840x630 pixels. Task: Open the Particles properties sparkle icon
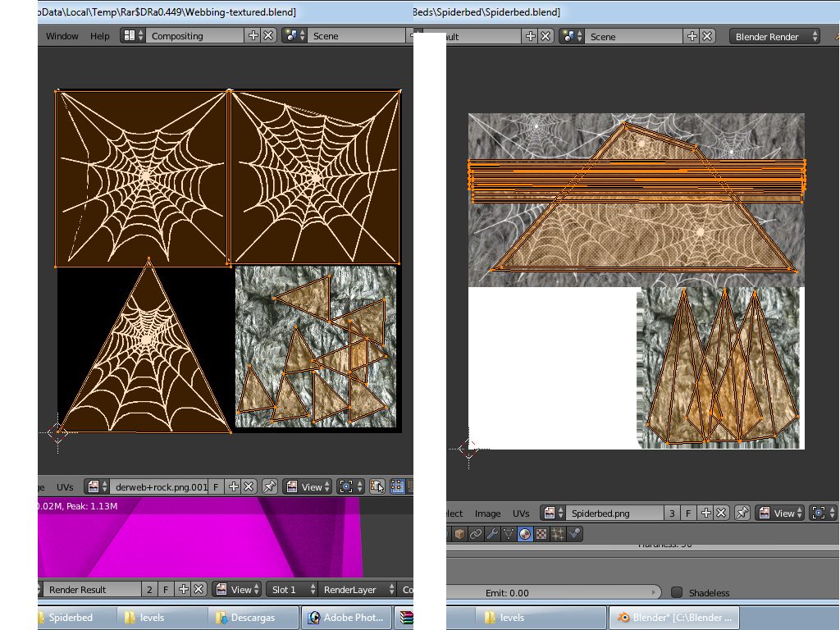coord(558,534)
